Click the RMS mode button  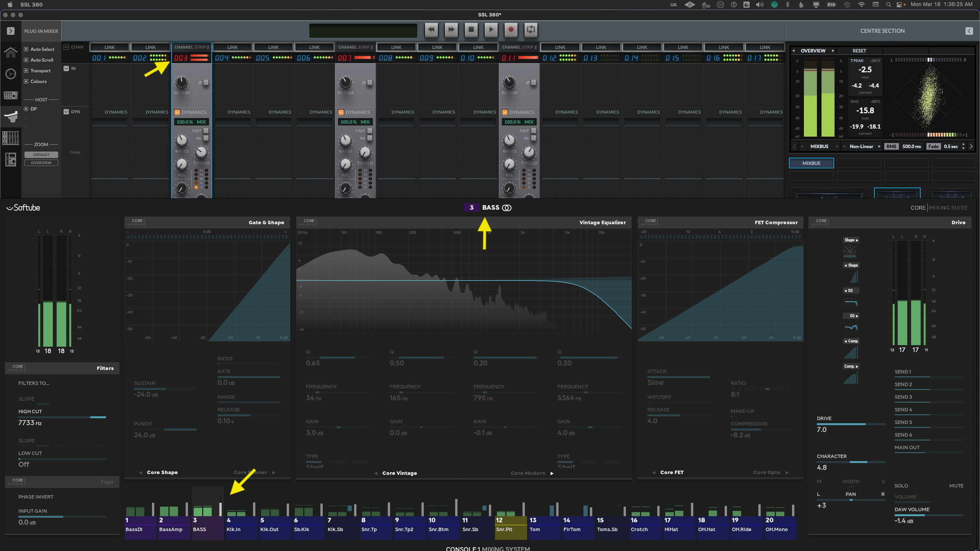pos(891,147)
